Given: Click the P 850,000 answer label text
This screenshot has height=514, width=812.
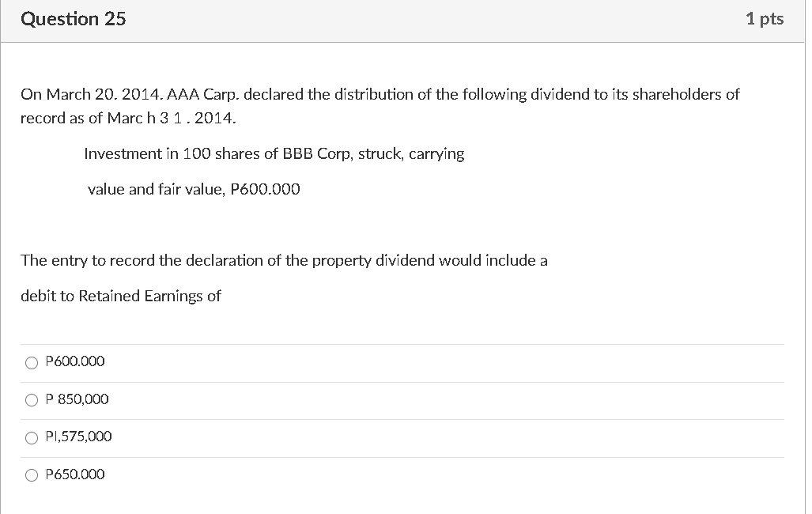Looking at the screenshot, I should (x=76, y=399).
